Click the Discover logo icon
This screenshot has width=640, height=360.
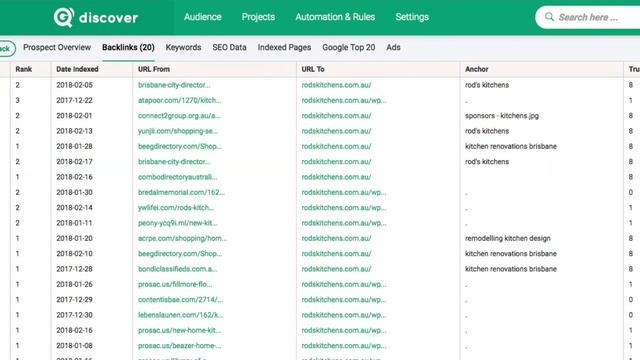coord(64,17)
